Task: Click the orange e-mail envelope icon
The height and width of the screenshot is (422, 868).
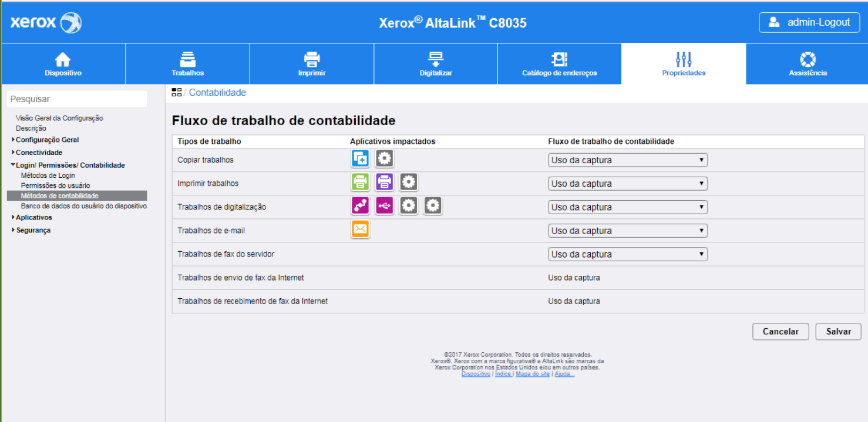Action: tap(360, 229)
